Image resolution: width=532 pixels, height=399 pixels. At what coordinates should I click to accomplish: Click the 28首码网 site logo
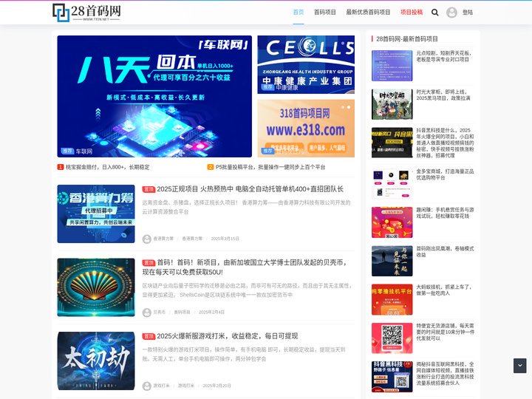click(86, 13)
